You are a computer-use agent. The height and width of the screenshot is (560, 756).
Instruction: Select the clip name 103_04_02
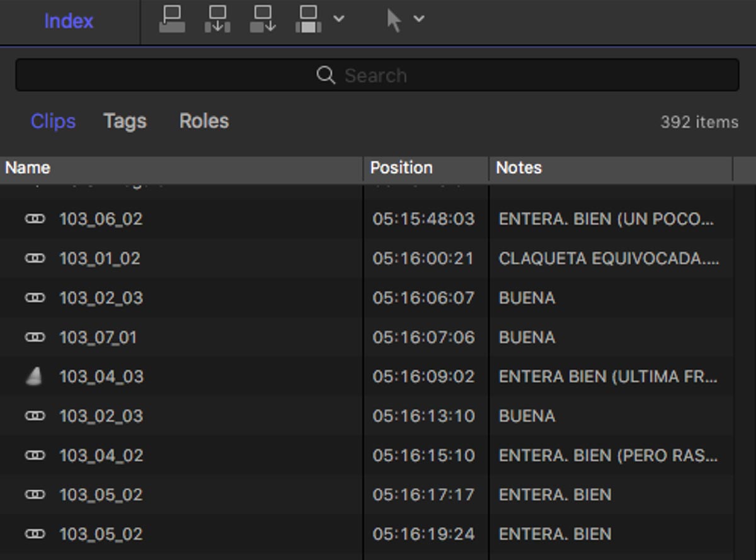(x=101, y=455)
